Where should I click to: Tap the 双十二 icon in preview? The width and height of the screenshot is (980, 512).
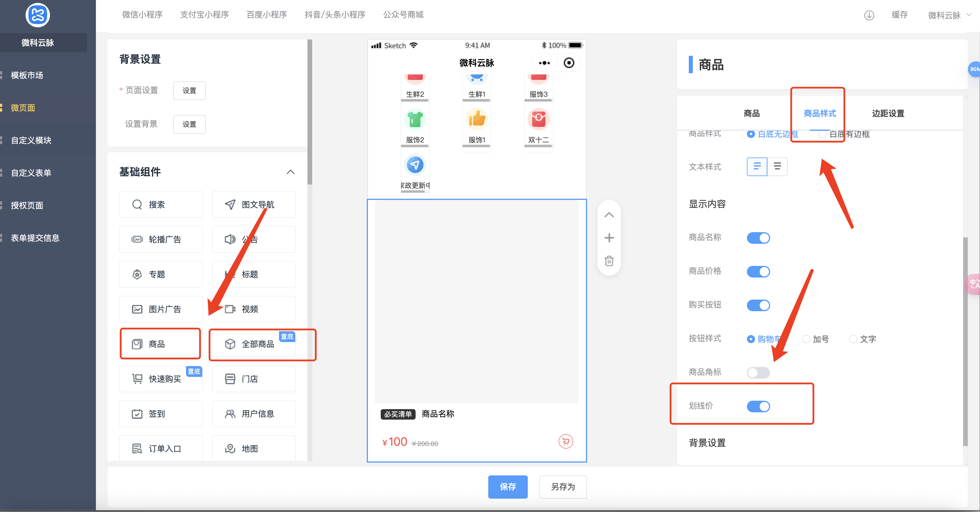pos(538,119)
